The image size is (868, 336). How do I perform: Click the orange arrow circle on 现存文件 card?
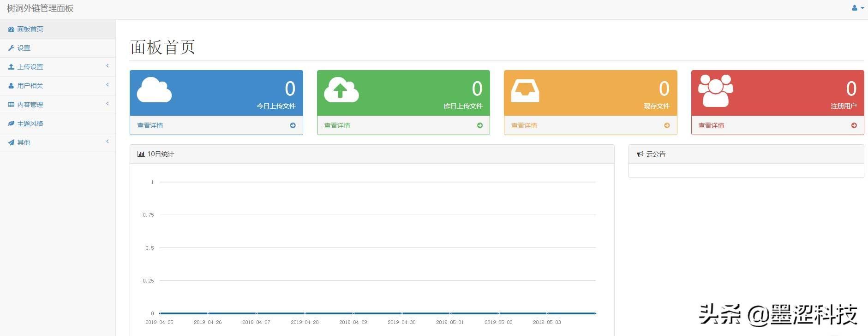coord(667,125)
